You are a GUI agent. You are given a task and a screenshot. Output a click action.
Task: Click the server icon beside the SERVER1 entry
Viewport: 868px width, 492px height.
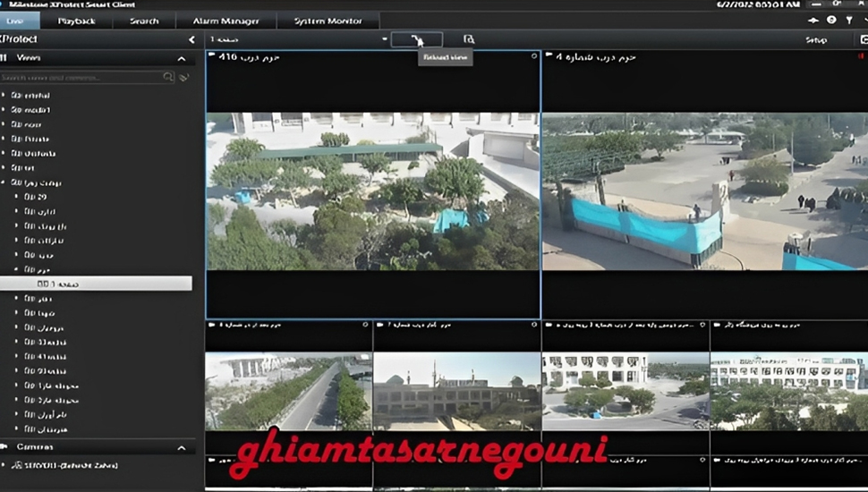pos(15,465)
